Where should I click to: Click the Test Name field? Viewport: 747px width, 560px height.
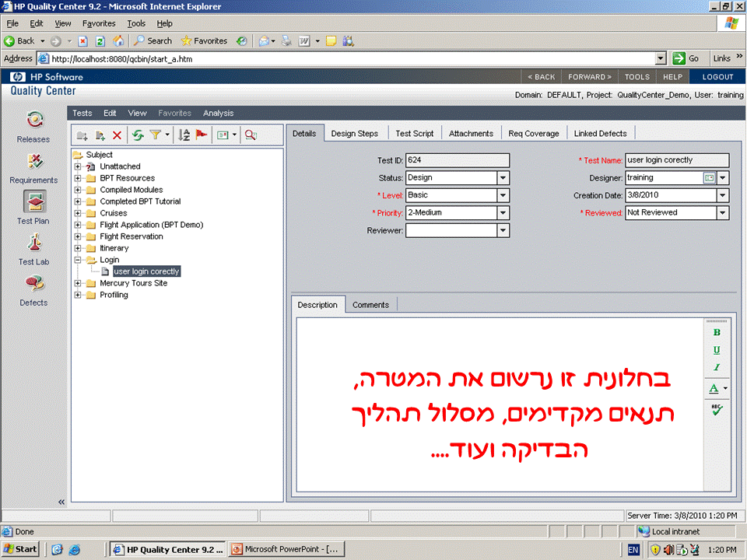pos(676,160)
